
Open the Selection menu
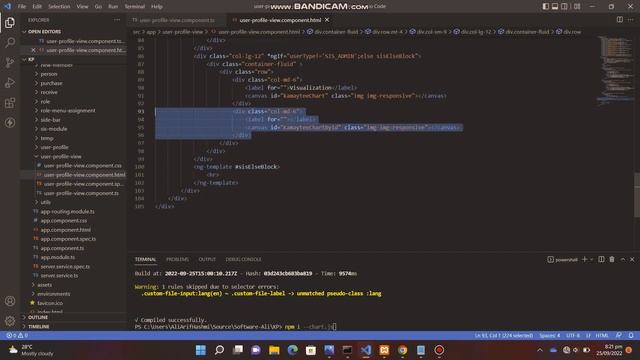tap(59, 7)
